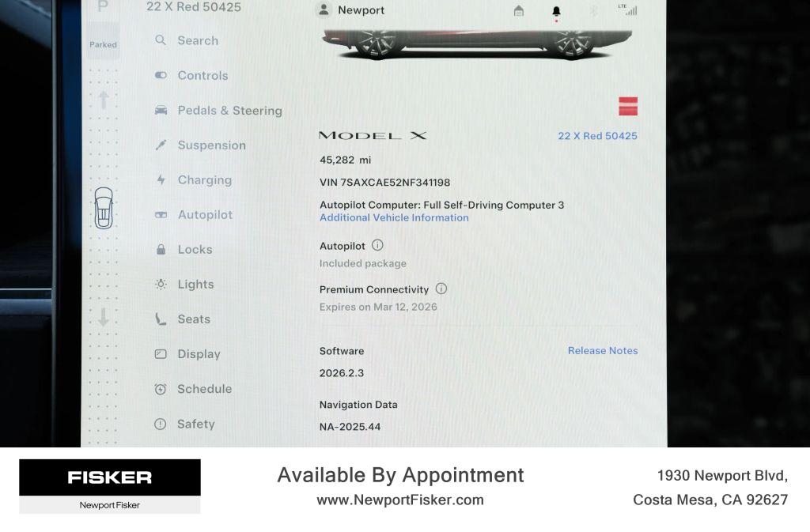Click the red paint color swatch
This screenshot has height=532, width=810.
tap(628, 106)
